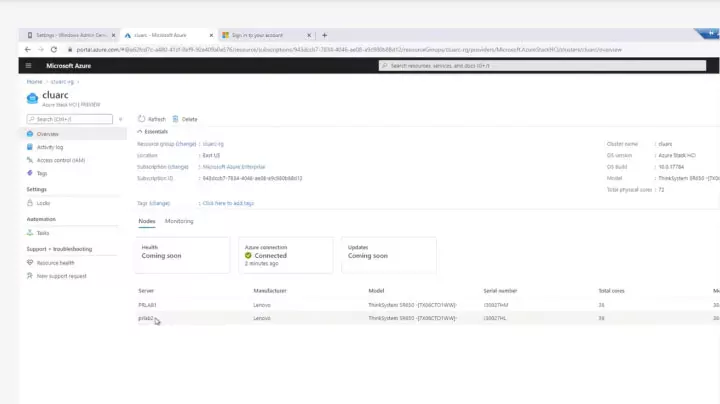Close the Settings Windows Admin Center tab
720x404 pixels.
(x=113, y=35)
